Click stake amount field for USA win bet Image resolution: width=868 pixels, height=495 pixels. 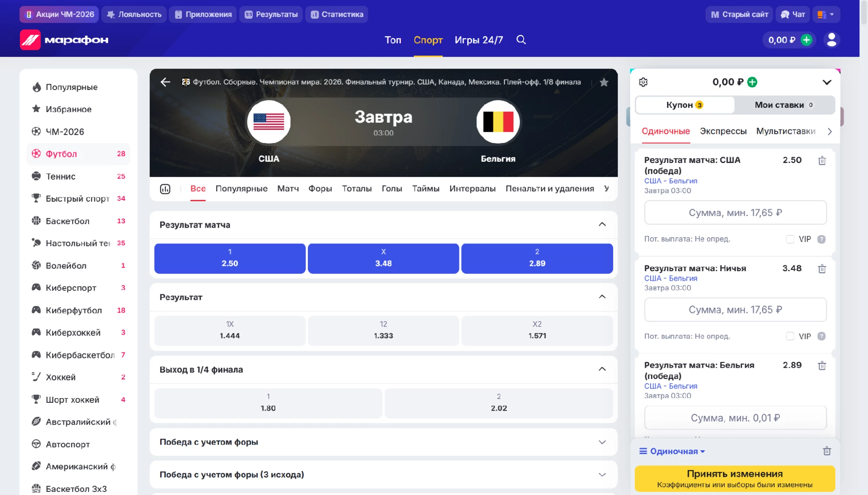tap(735, 213)
